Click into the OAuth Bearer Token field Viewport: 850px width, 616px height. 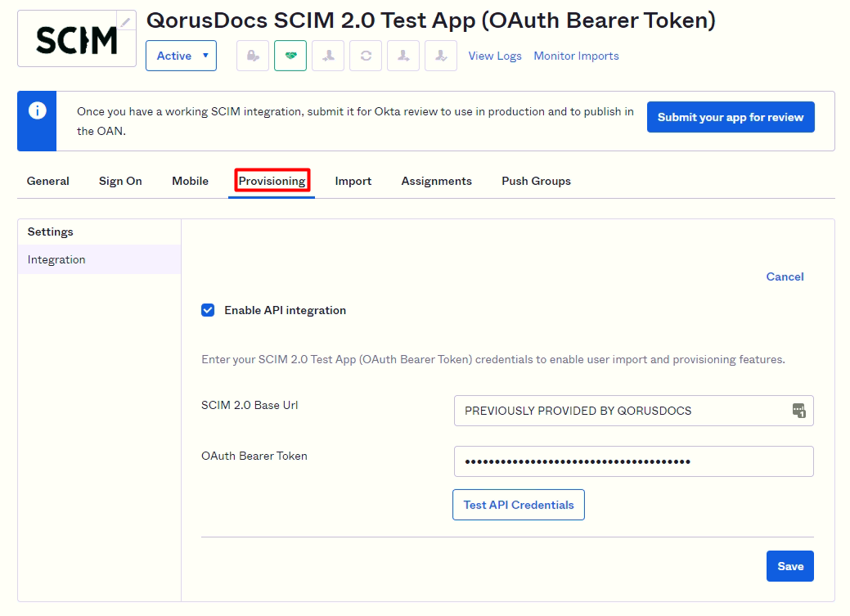[634, 461]
